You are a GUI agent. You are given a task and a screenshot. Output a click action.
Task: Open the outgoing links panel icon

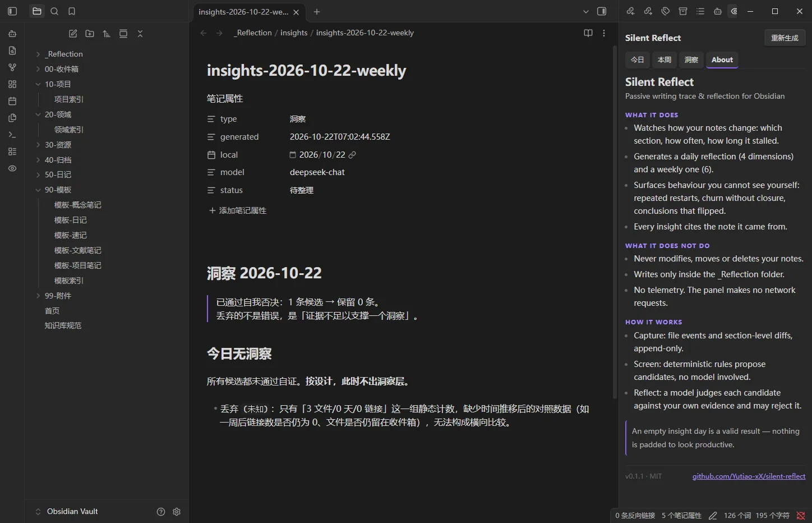click(x=648, y=11)
